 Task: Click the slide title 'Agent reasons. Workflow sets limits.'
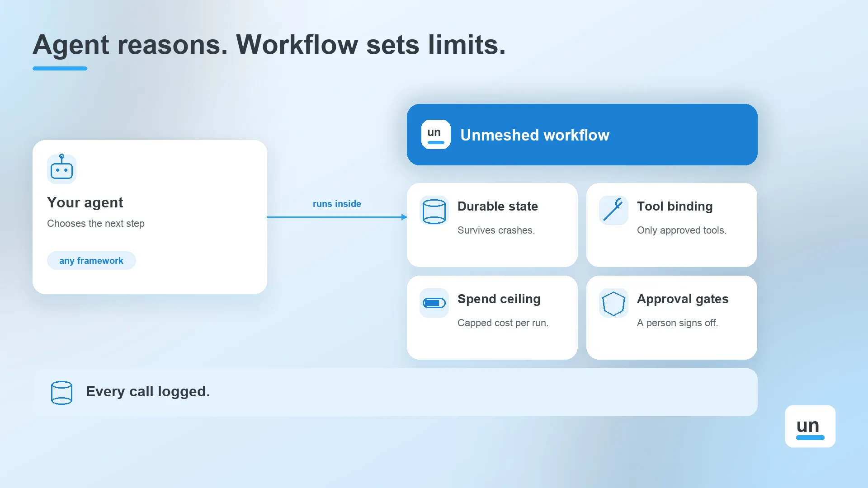269,45
